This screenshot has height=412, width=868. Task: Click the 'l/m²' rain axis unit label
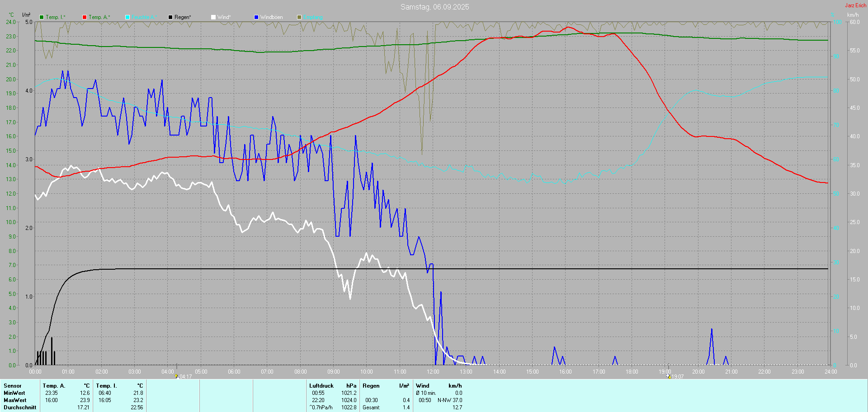pos(26,15)
